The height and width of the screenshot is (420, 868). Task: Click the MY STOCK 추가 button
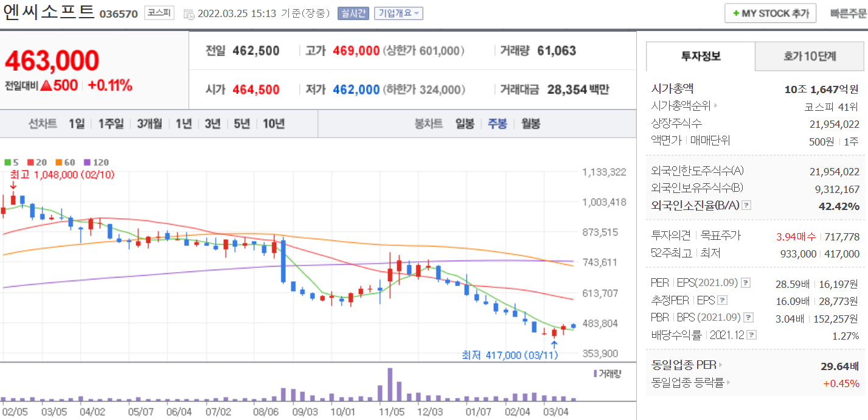click(770, 13)
